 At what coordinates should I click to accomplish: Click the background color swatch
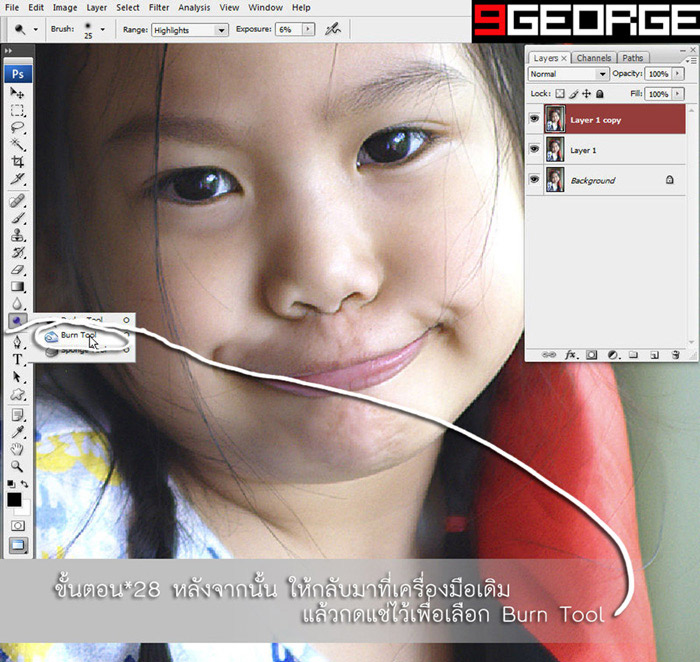(x=25, y=509)
